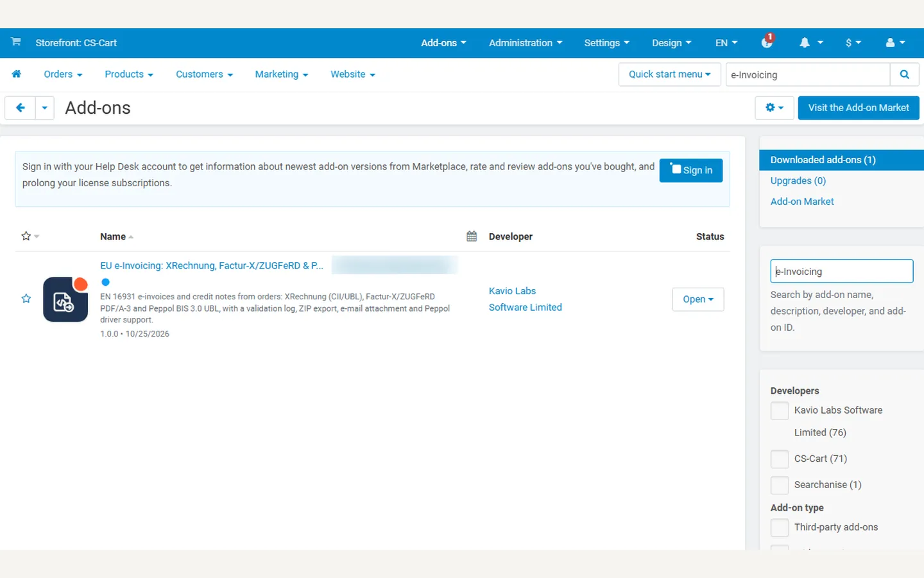Click the calendar date column icon
Screen dimensions: 924x578
pos(472,236)
